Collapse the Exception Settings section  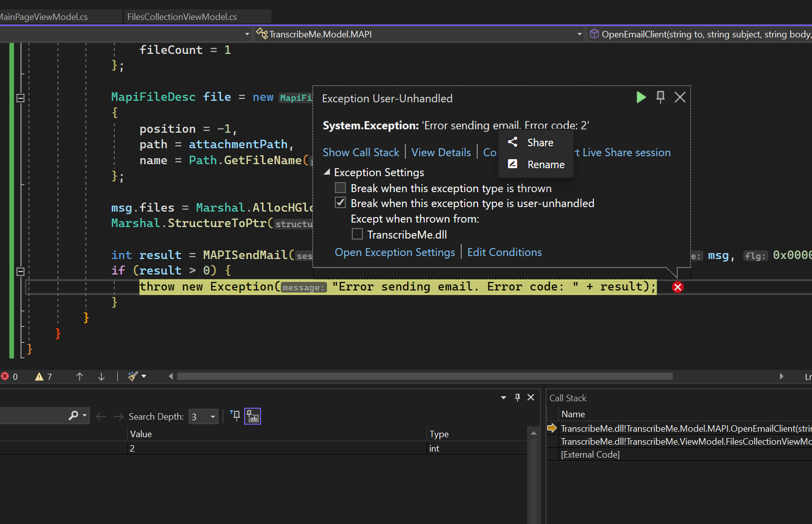pyautogui.click(x=327, y=172)
